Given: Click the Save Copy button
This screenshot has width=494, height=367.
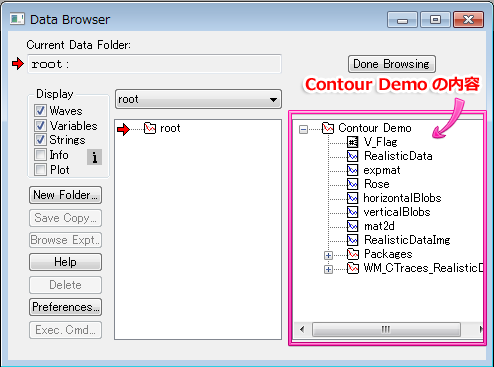Looking at the screenshot, I should (65, 218).
